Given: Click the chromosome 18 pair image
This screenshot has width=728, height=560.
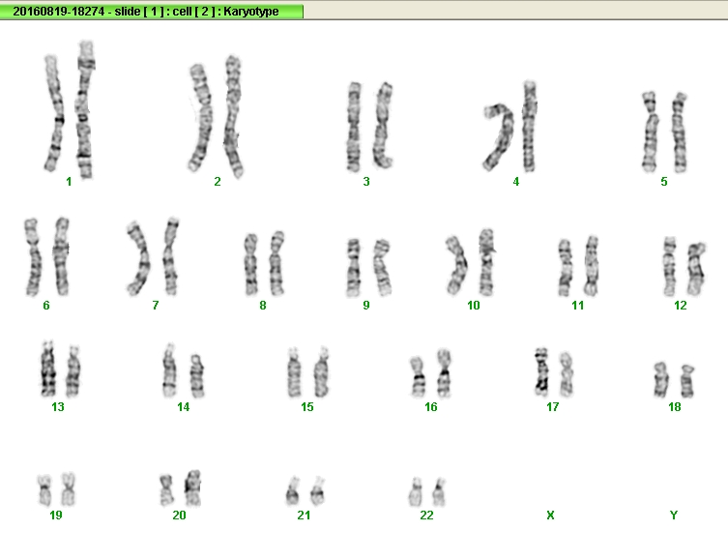Looking at the screenshot, I should tap(674, 380).
